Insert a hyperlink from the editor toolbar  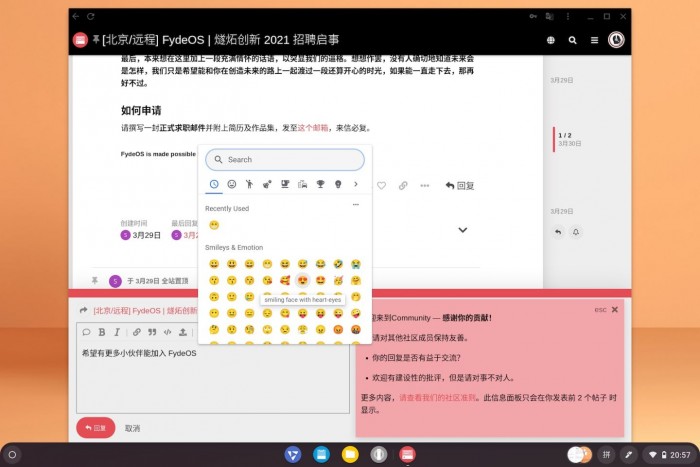tap(135, 332)
